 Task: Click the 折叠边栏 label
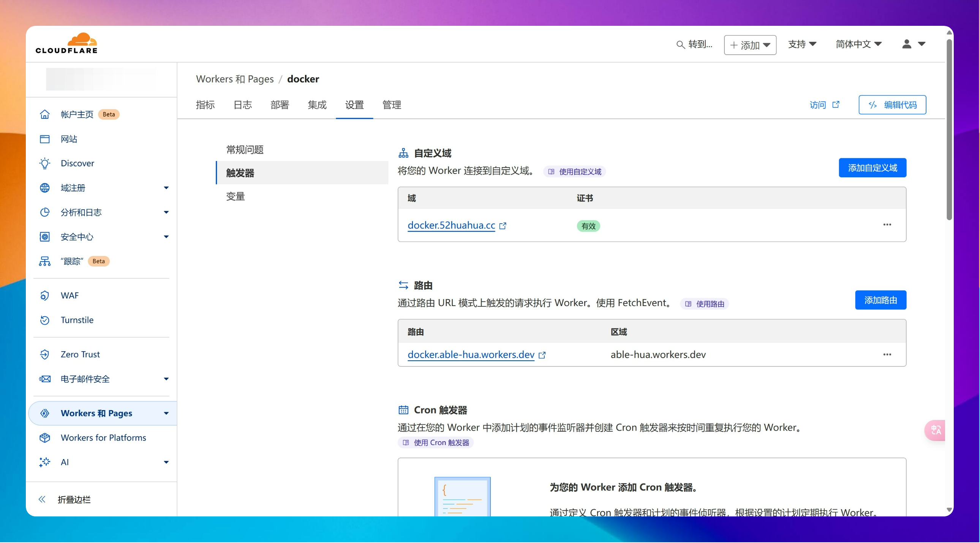pos(74,500)
